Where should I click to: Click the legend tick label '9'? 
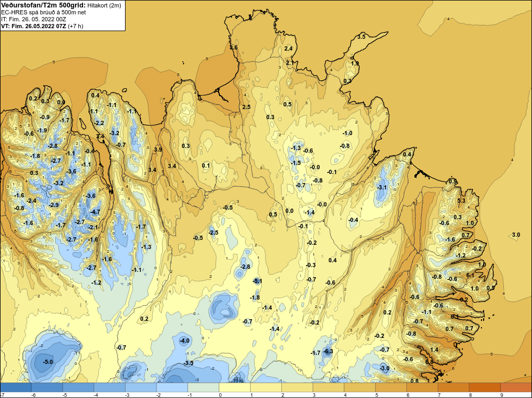point(502,395)
